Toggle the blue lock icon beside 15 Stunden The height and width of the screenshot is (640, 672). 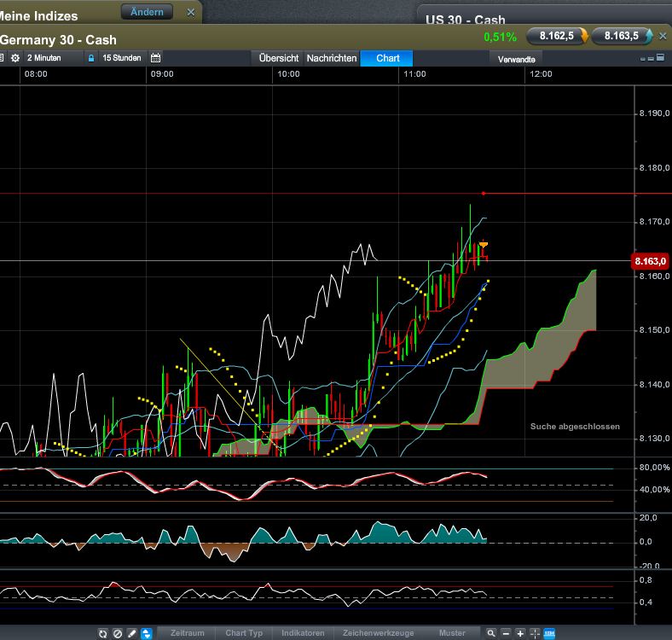[91, 58]
